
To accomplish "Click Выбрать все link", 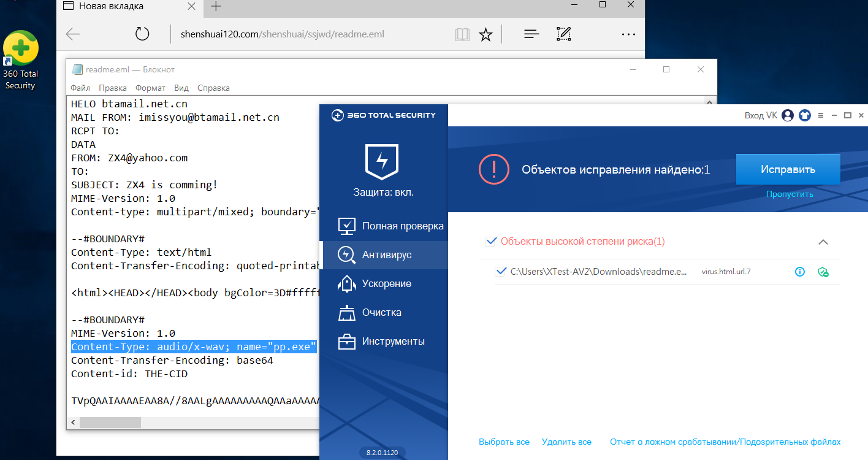I will click(x=504, y=442).
